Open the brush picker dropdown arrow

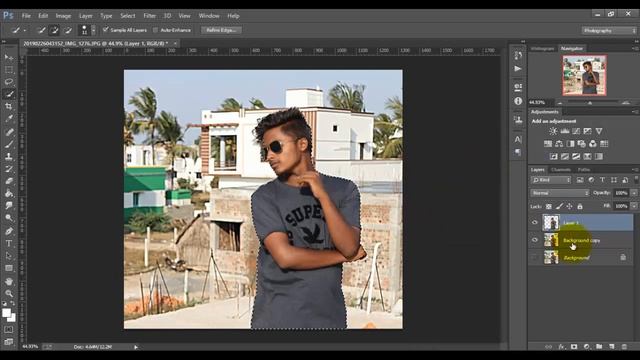point(93,30)
